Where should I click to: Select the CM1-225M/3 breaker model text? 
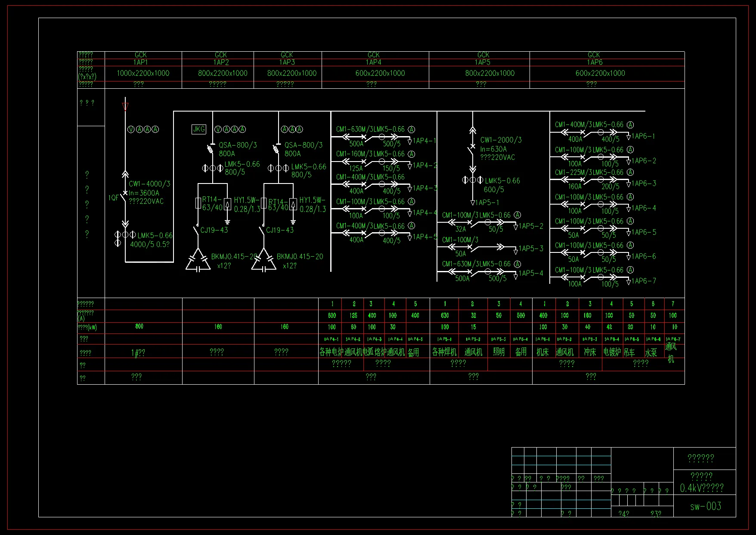point(573,172)
